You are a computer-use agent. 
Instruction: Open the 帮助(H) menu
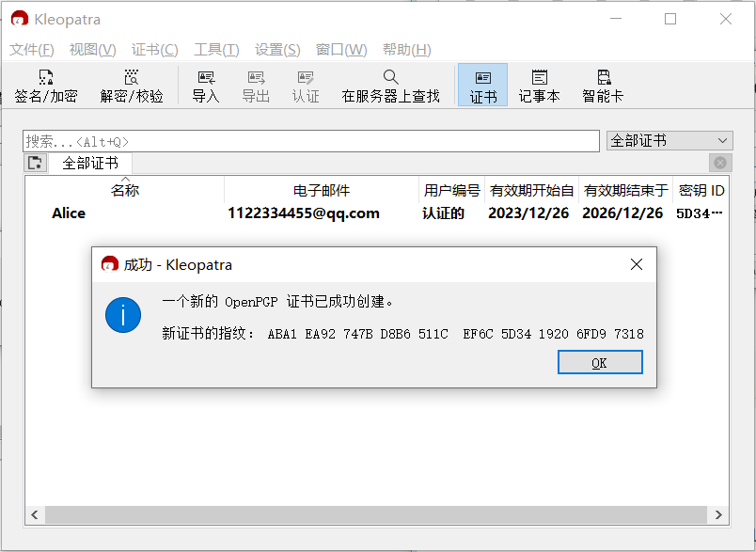407,50
